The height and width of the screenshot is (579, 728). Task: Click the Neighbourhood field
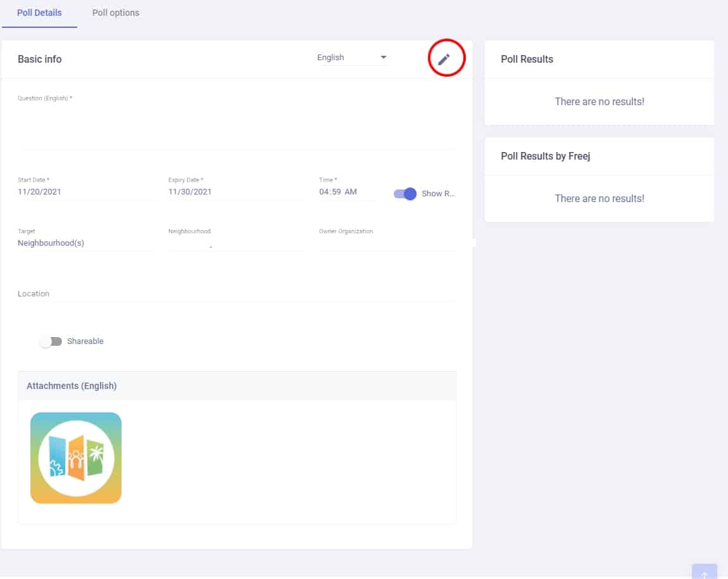[x=235, y=245]
